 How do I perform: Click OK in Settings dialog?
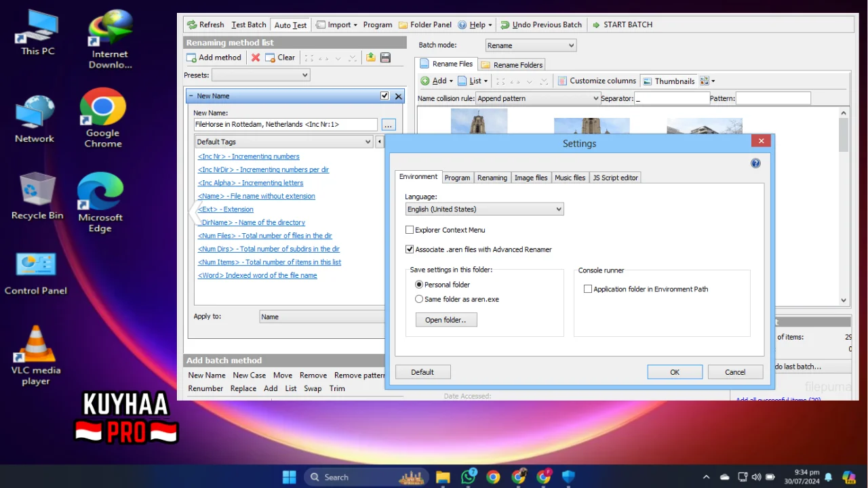tap(675, 372)
